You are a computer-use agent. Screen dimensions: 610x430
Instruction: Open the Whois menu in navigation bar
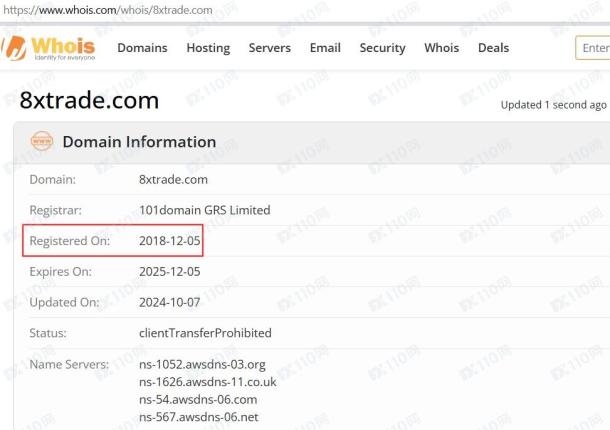[442, 48]
